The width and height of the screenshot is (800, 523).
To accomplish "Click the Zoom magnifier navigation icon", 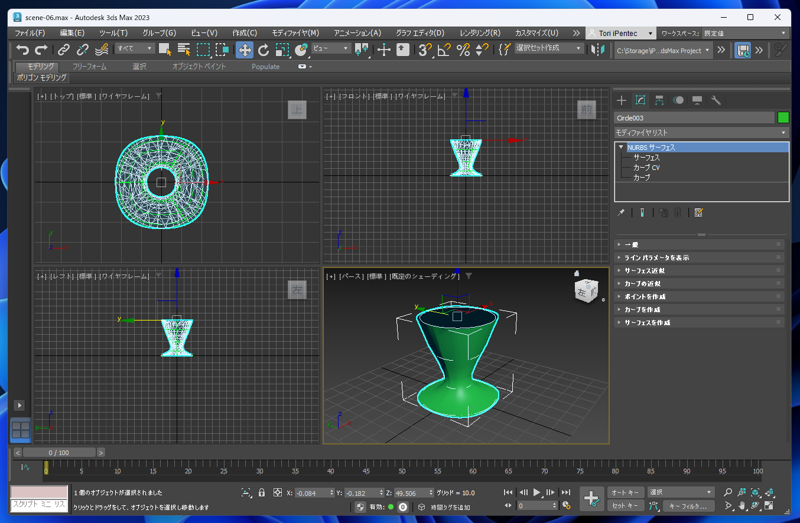I will tap(728, 492).
